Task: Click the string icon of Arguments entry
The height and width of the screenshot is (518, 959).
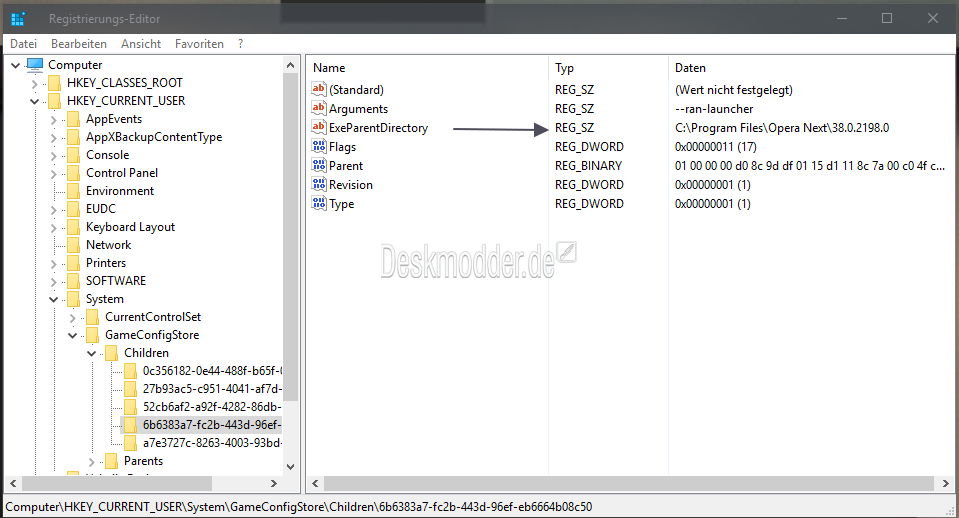Action: click(x=320, y=109)
